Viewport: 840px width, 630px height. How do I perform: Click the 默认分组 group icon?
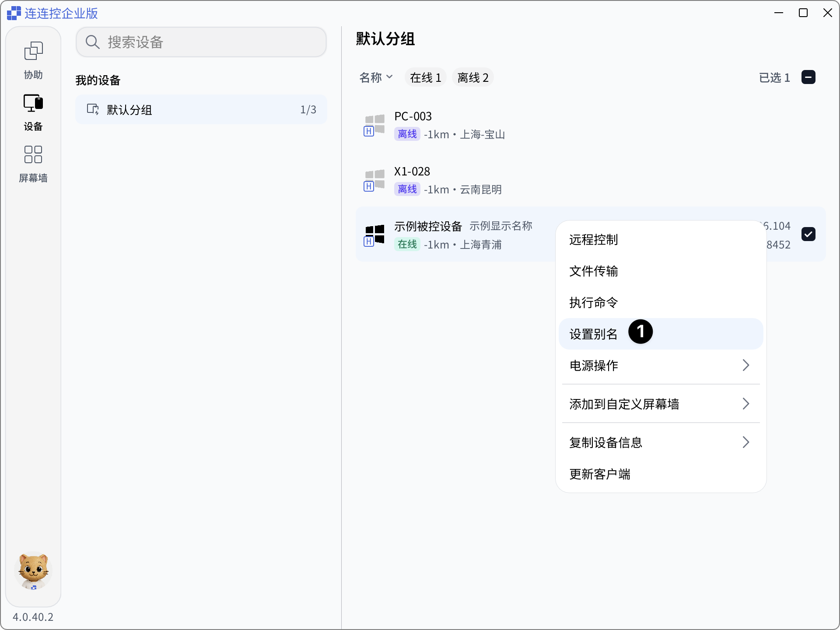[x=93, y=109]
